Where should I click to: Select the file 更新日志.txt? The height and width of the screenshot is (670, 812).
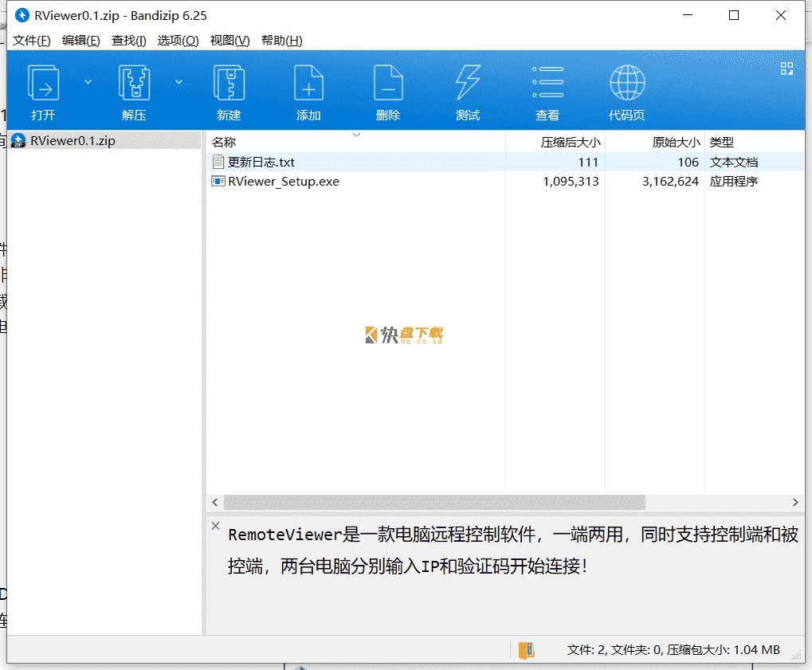tap(261, 162)
